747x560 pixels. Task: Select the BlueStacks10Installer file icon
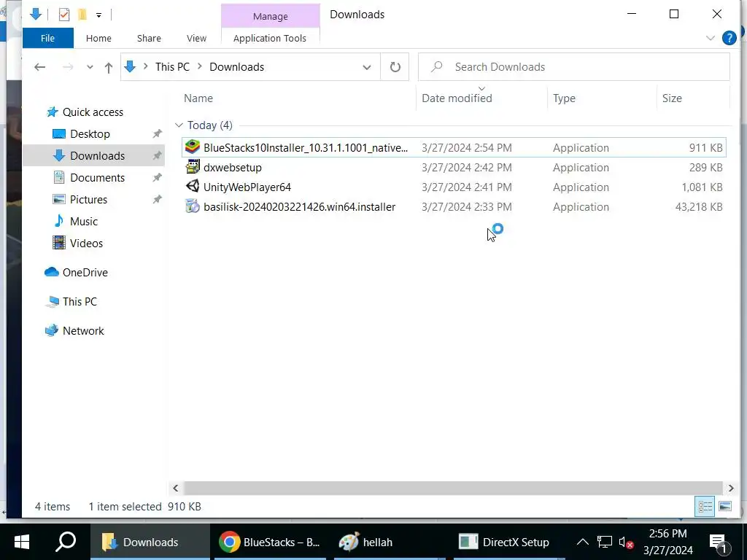tap(193, 147)
